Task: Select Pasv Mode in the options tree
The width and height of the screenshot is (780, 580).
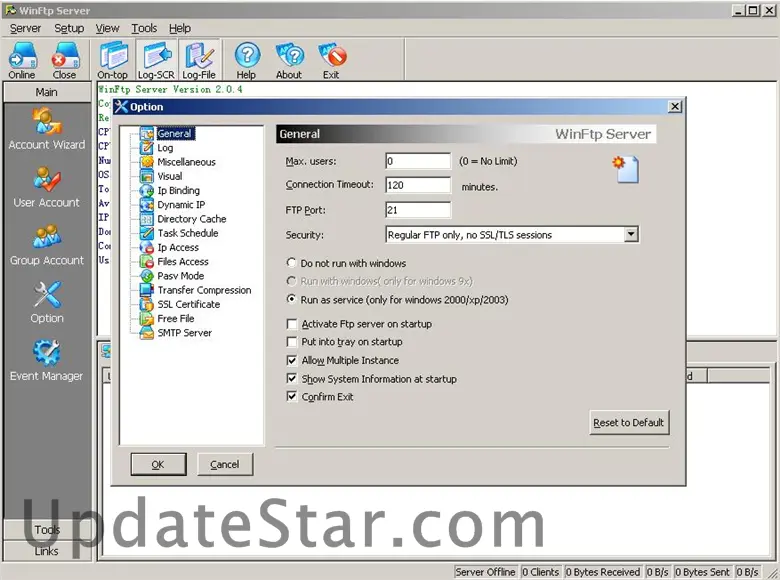Action: coord(181,276)
